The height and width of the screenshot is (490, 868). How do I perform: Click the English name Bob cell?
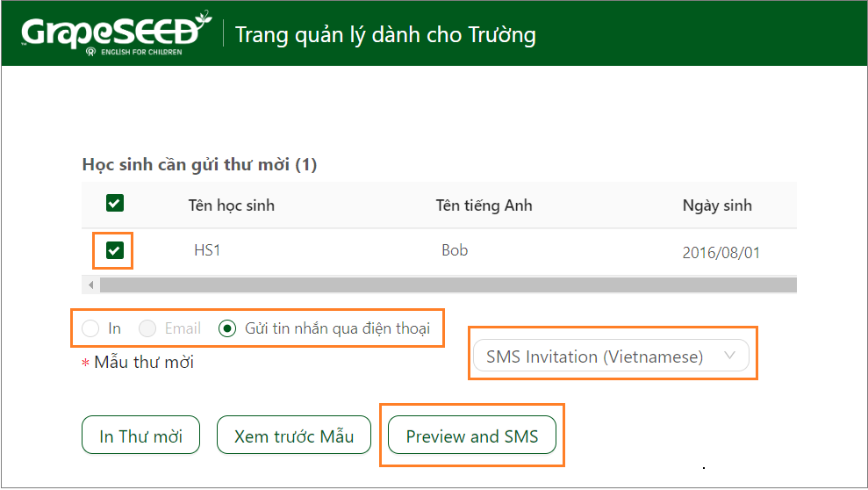[455, 250]
